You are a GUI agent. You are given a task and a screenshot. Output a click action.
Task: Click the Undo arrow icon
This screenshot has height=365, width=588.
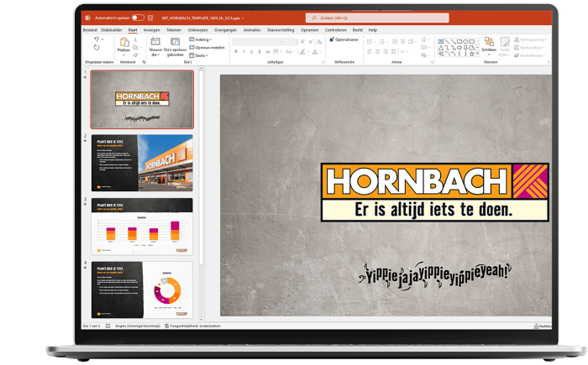pyautogui.click(x=97, y=39)
